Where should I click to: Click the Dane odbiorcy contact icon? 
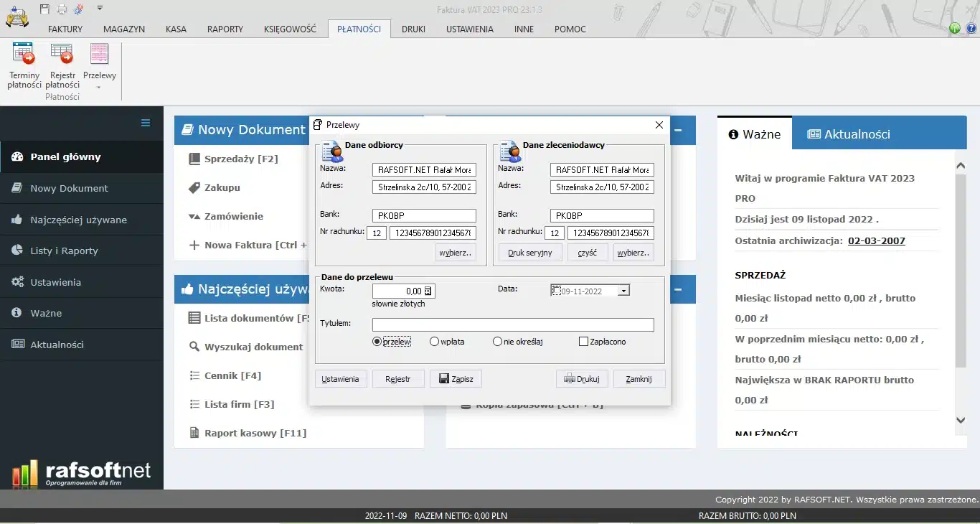click(x=332, y=151)
